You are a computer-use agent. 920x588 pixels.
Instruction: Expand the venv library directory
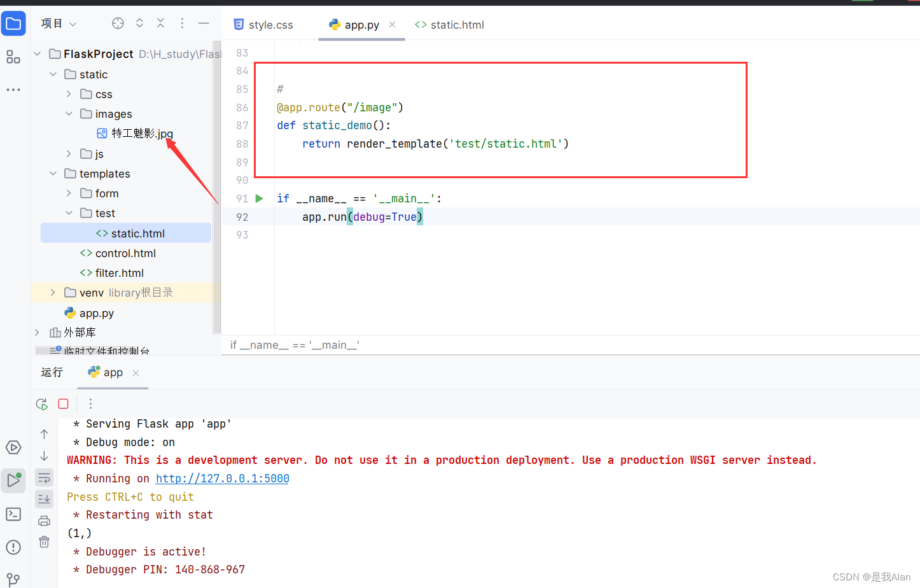53,292
